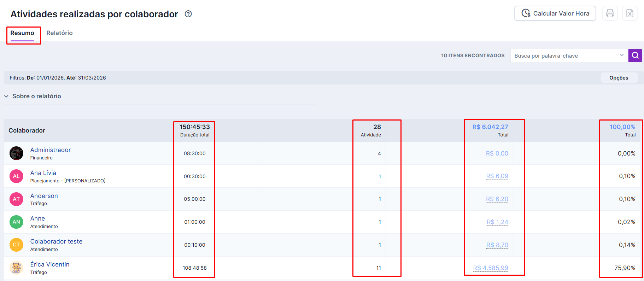The image size is (644, 281).
Task: Export report to Excel icon
Action: coord(630,13)
